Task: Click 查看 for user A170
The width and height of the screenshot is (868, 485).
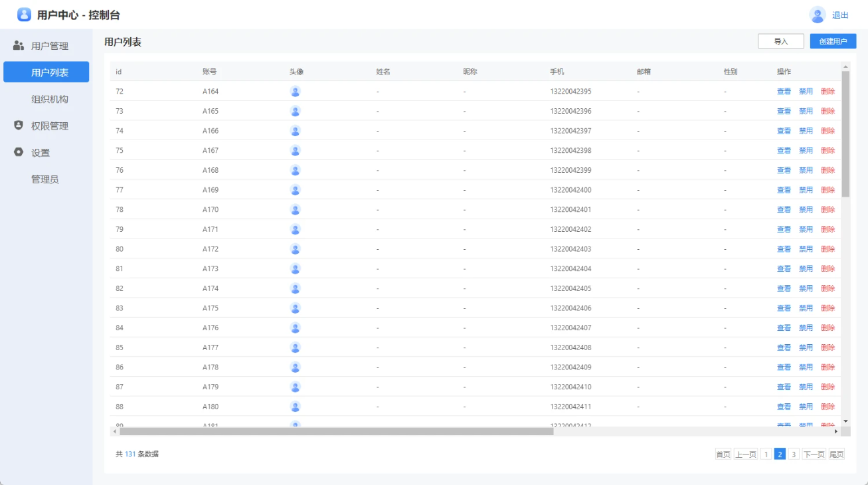Action: pyautogui.click(x=784, y=209)
